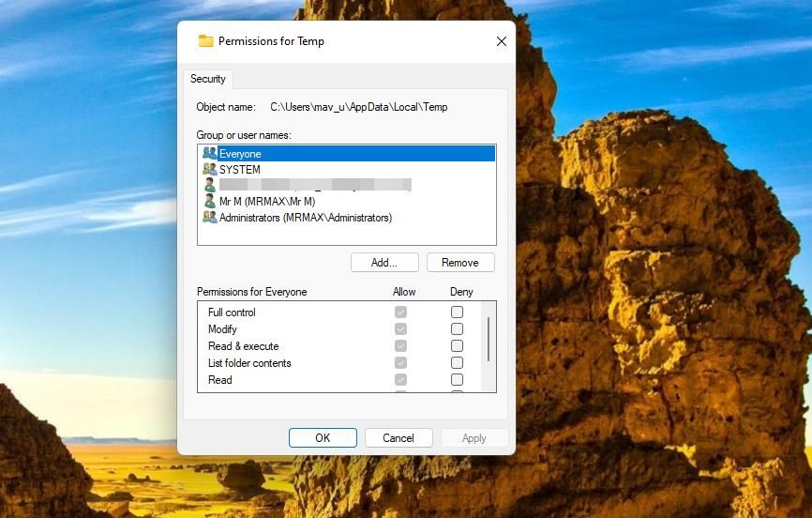Confirm changes with OK button
The width and height of the screenshot is (812, 518).
(323, 438)
